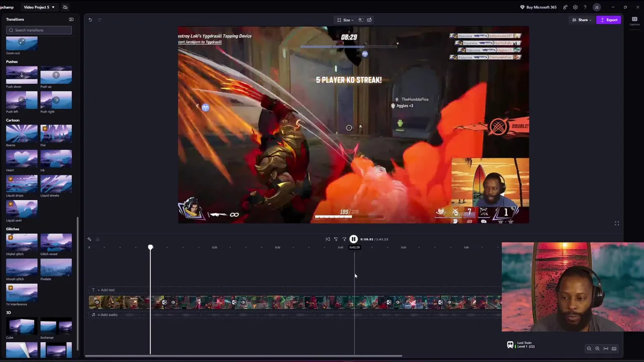
Task: Collapse the Transitions panel icon
Action: (x=71, y=19)
